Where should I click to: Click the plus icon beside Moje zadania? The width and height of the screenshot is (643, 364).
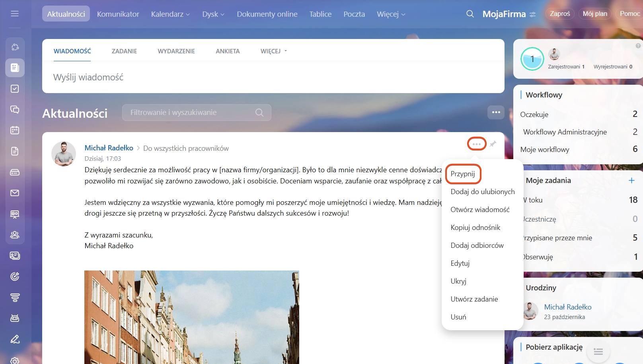pos(631,181)
